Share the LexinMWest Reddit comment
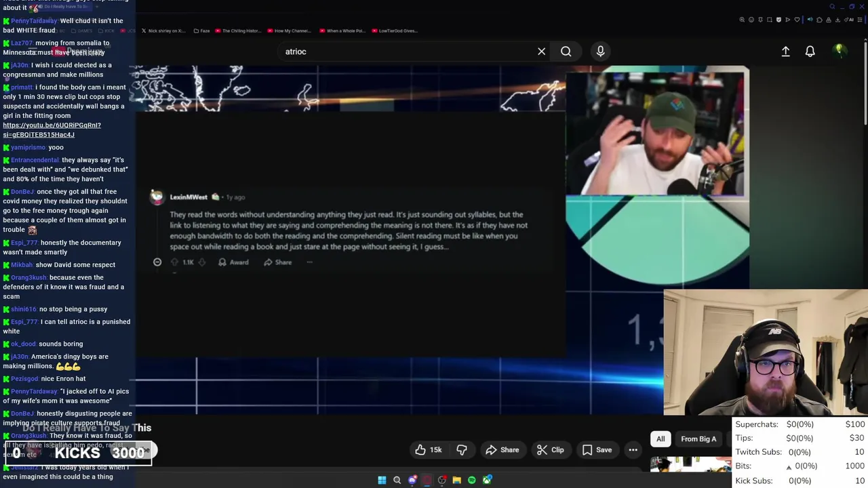This screenshot has height=488, width=868. pyautogui.click(x=277, y=262)
